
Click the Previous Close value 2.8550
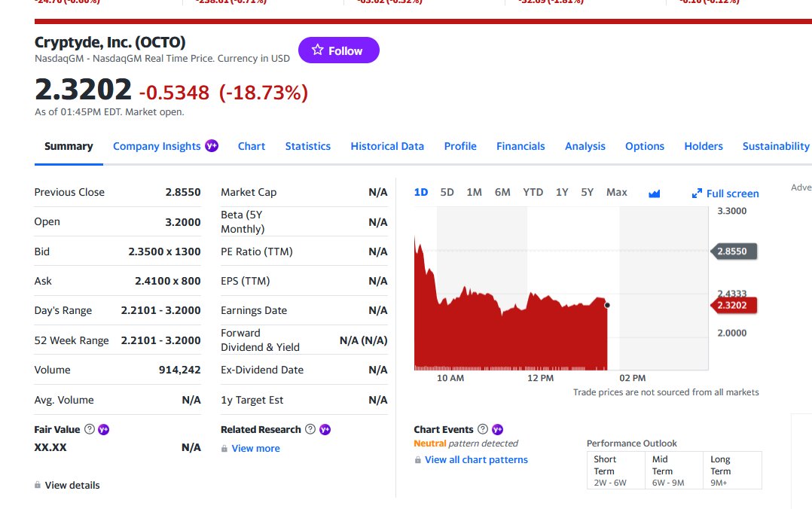click(183, 192)
